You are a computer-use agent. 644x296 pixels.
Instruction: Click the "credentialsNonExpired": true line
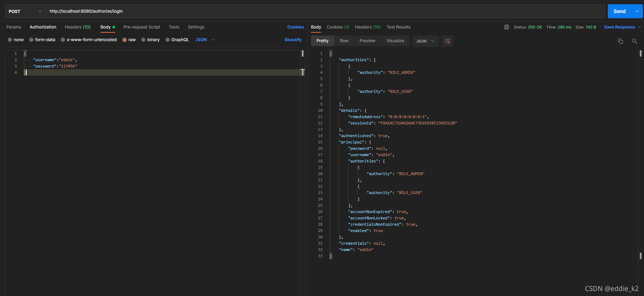pyautogui.click(x=383, y=224)
